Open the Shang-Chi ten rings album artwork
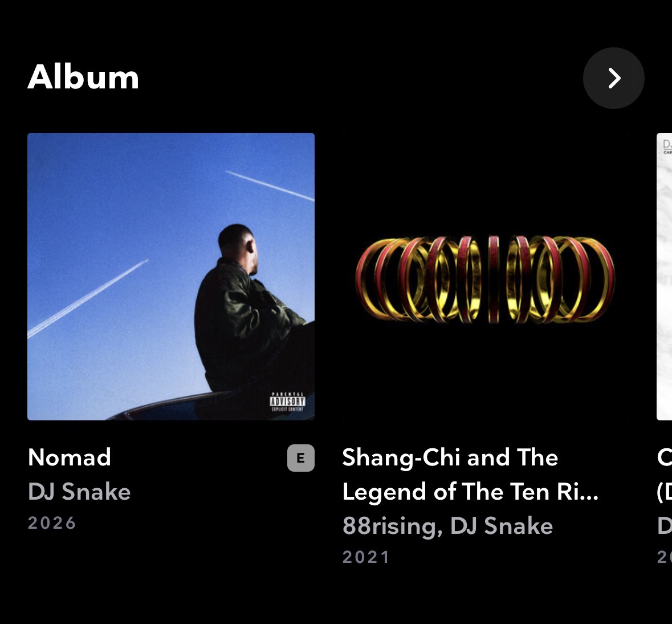Image resolution: width=672 pixels, height=624 pixels. tap(486, 277)
